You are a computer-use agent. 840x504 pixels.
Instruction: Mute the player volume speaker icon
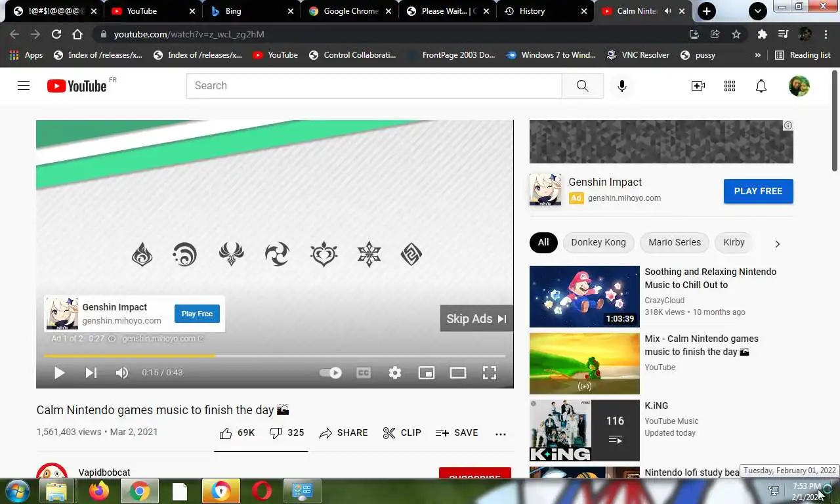click(122, 373)
